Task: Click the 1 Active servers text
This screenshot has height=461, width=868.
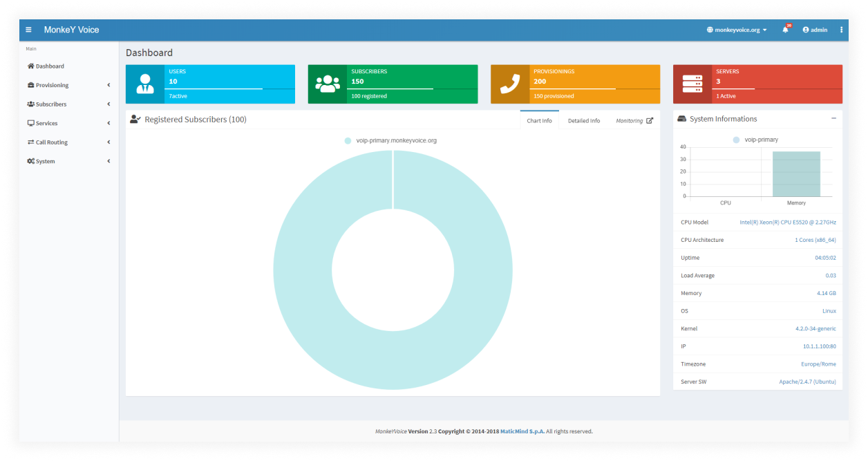Action: click(x=726, y=96)
